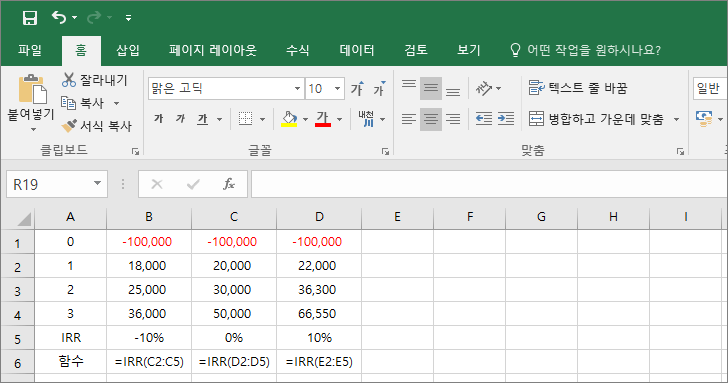The image size is (728, 383).
Task: Toggle italic formatting
Action: [180, 119]
